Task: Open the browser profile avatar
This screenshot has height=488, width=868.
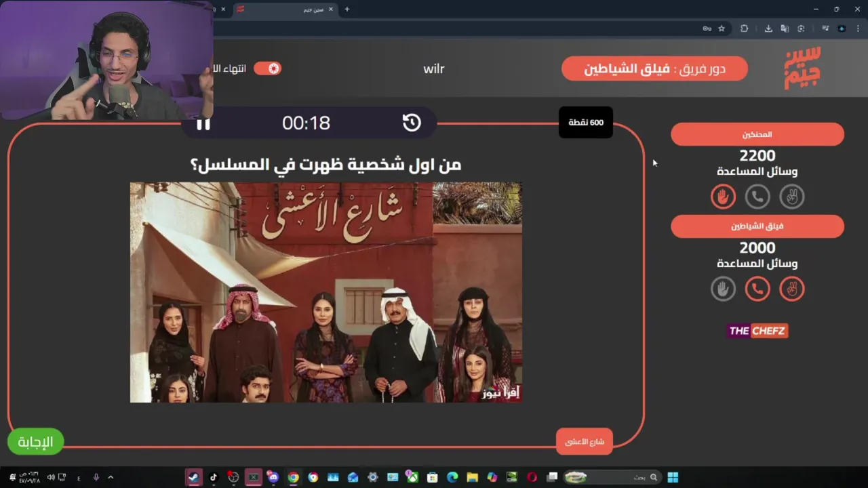Action: [x=842, y=28]
